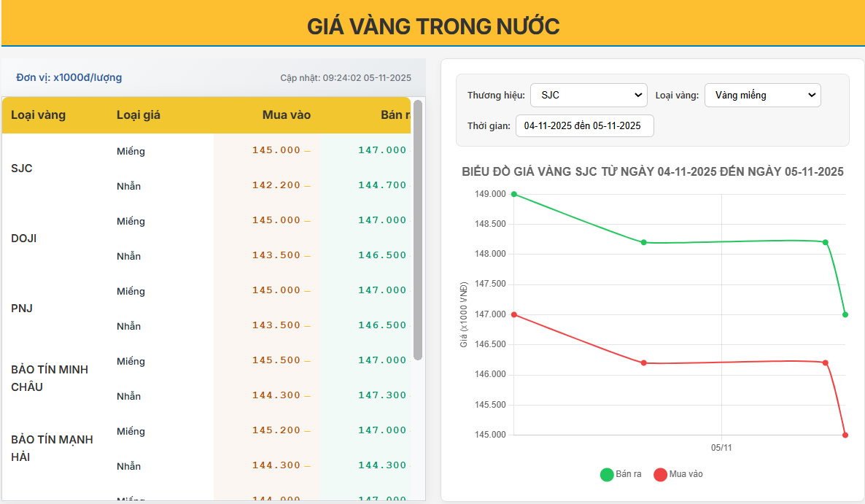Click the chart title BIỂU ĐỒ GIÁ VÀNG SJC
The image size is (865, 504).
(x=652, y=172)
